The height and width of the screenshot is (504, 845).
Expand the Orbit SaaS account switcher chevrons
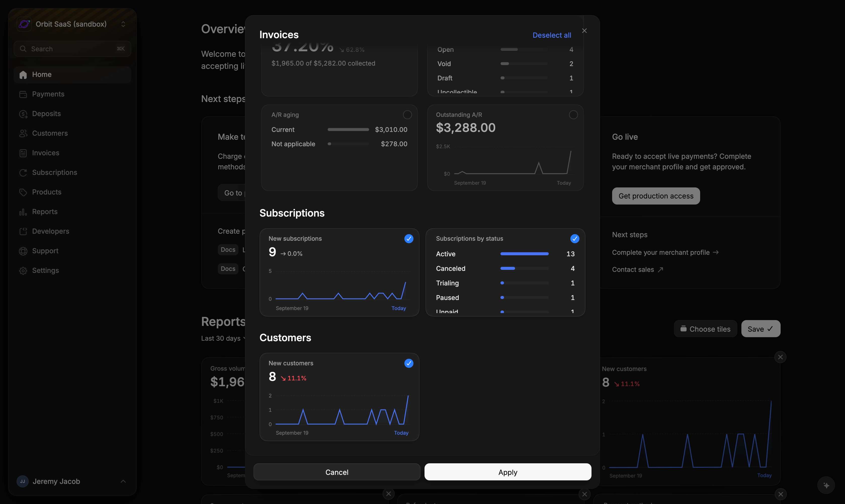point(123,24)
